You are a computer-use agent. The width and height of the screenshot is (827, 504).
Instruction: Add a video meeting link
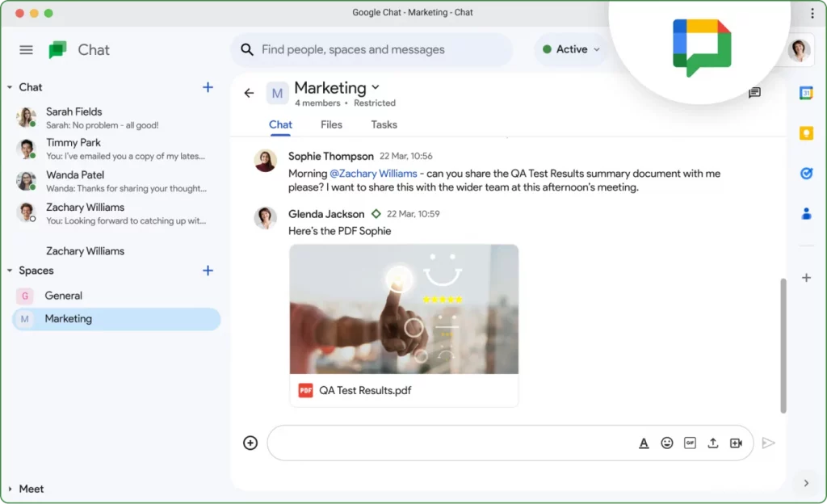tap(736, 443)
